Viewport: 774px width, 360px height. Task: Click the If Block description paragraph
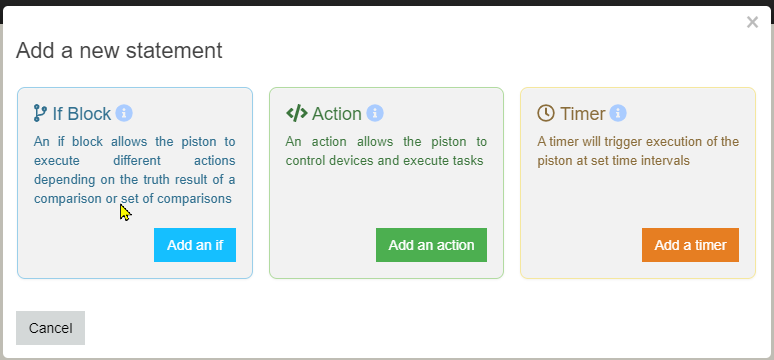[135, 170]
